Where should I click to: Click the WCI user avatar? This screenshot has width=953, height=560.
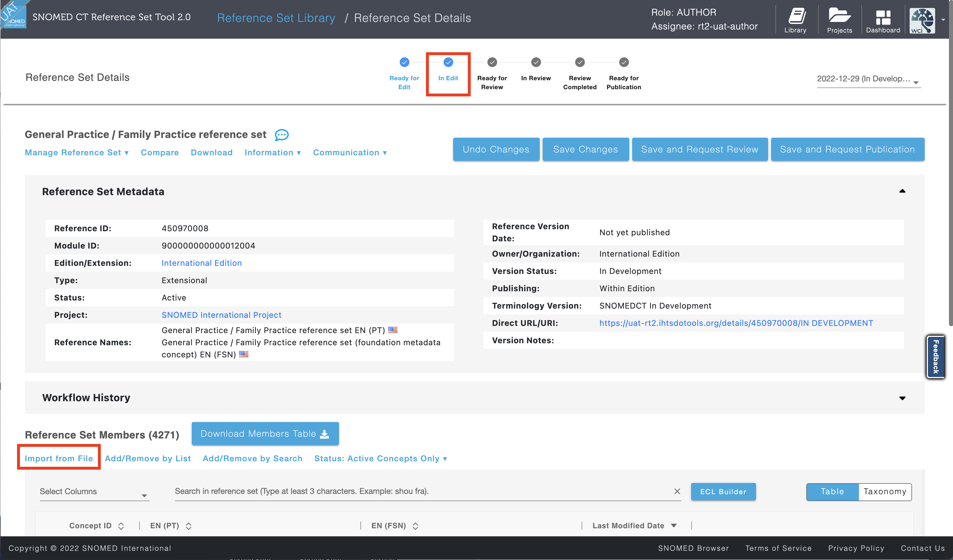922,20
